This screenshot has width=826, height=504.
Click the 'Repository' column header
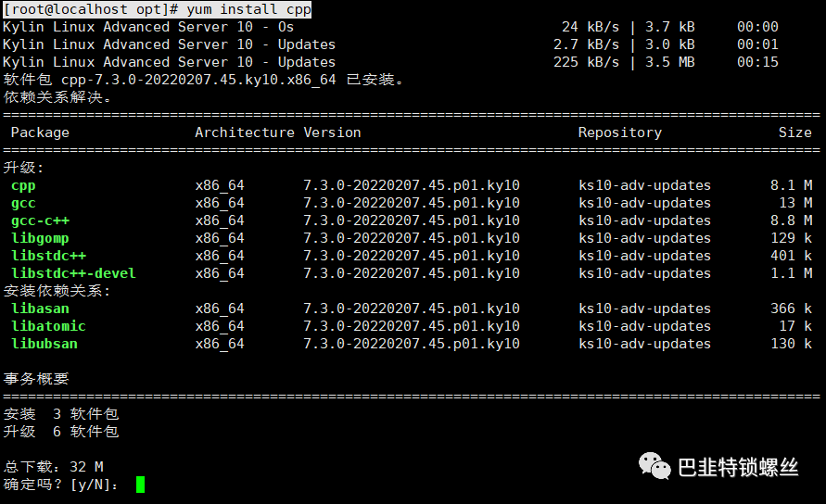[x=619, y=132]
